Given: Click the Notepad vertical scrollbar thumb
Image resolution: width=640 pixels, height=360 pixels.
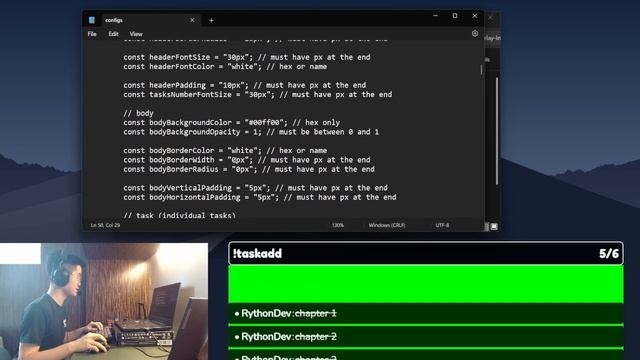Looking at the screenshot, I should click(x=481, y=69).
